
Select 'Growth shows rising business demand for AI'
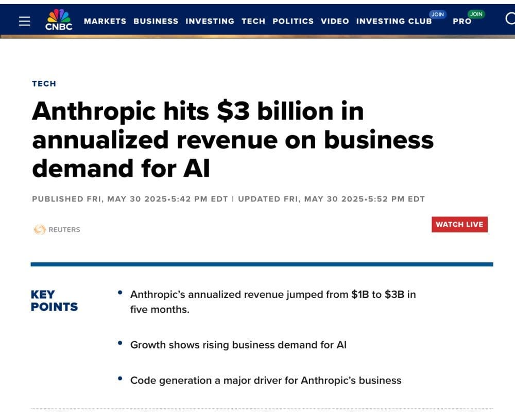(x=238, y=345)
